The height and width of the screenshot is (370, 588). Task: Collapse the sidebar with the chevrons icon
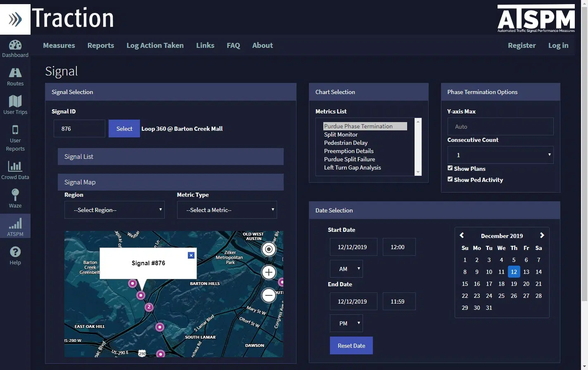(x=15, y=19)
